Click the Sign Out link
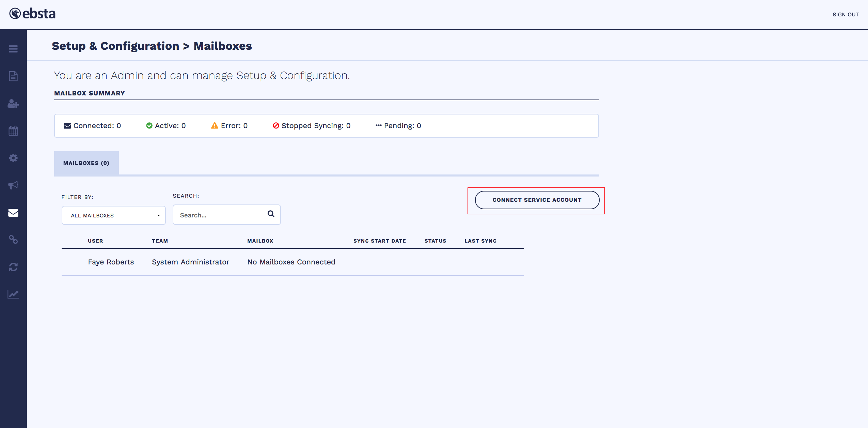The image size is (868, 428). point(846,15)
